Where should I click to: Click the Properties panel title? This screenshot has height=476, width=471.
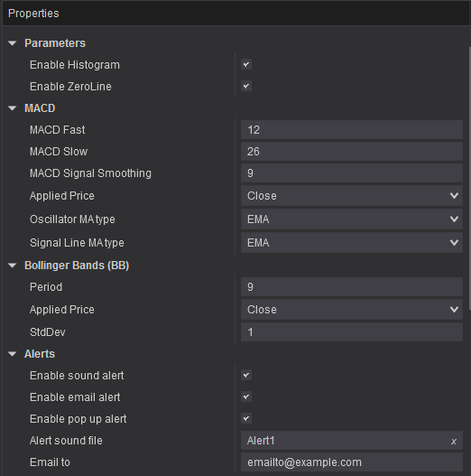(33, 14)
